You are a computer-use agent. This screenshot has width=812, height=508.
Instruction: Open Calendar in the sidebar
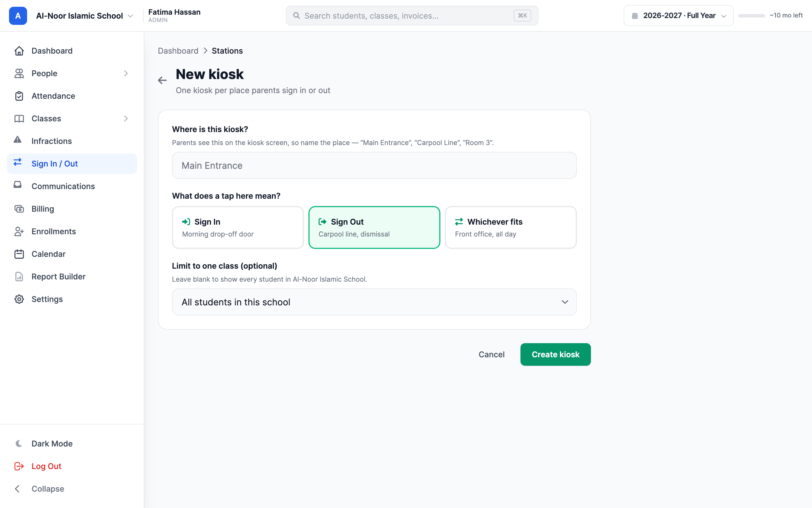(72, 254)
